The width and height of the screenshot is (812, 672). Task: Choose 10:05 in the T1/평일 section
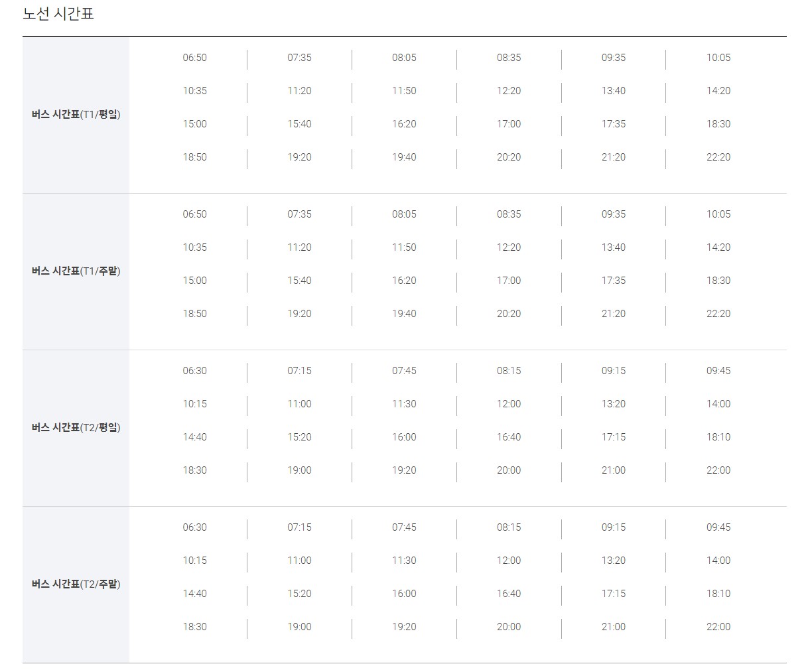tap(718, 58)
